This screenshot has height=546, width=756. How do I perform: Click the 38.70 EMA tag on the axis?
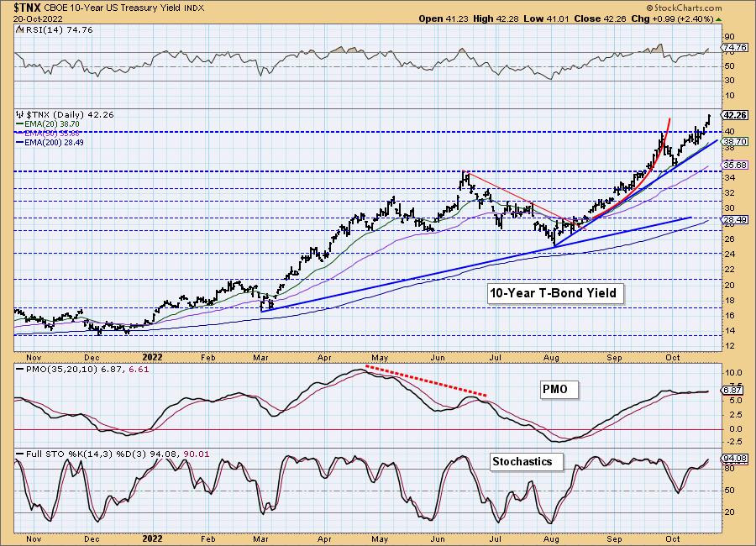click(x=735, y=141)
